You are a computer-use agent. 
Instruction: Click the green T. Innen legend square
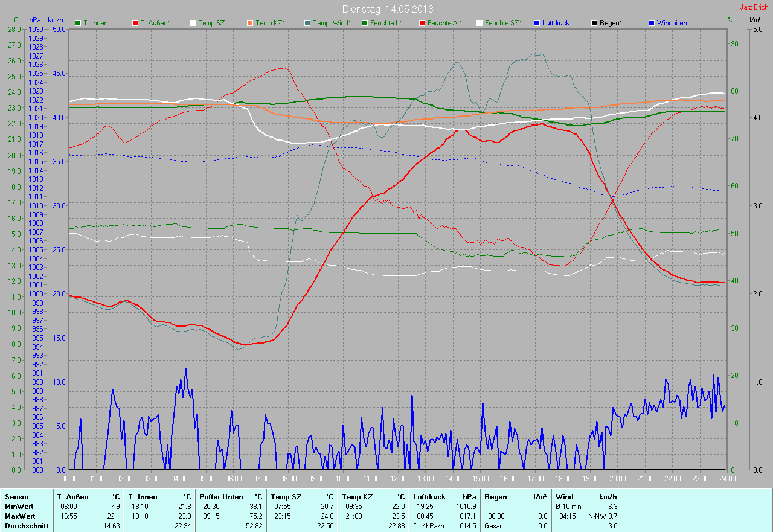tap(78, 23)
